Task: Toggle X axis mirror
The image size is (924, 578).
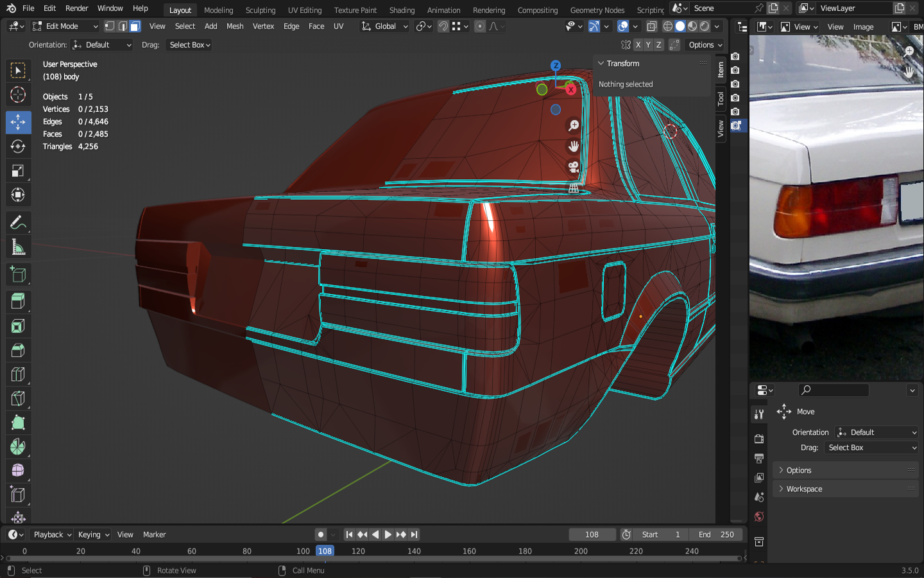Action: [638, 45]
